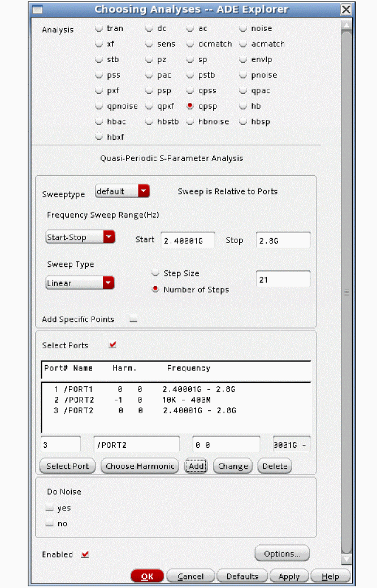The image size is (377, 588).
Task: Choose the pss analysis option
Action: click(x=99, y=75)
